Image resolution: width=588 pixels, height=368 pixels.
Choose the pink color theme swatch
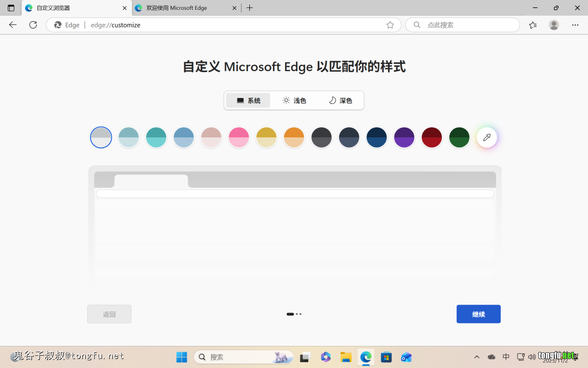point(239,138)
